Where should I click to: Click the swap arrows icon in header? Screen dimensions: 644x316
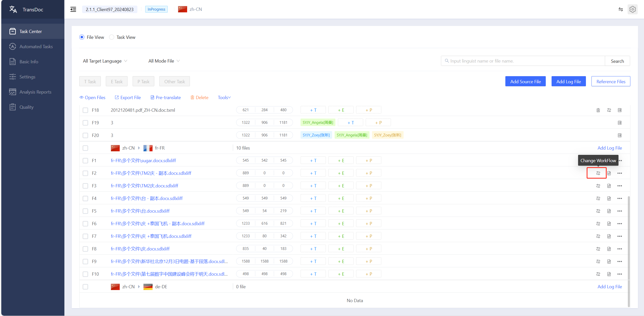[621, 9]
